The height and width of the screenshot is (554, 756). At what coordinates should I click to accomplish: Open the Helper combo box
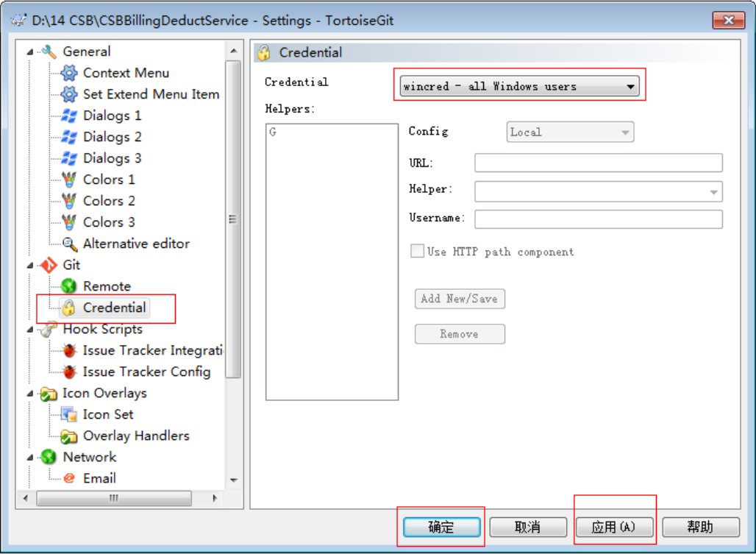tap(599, 191)
